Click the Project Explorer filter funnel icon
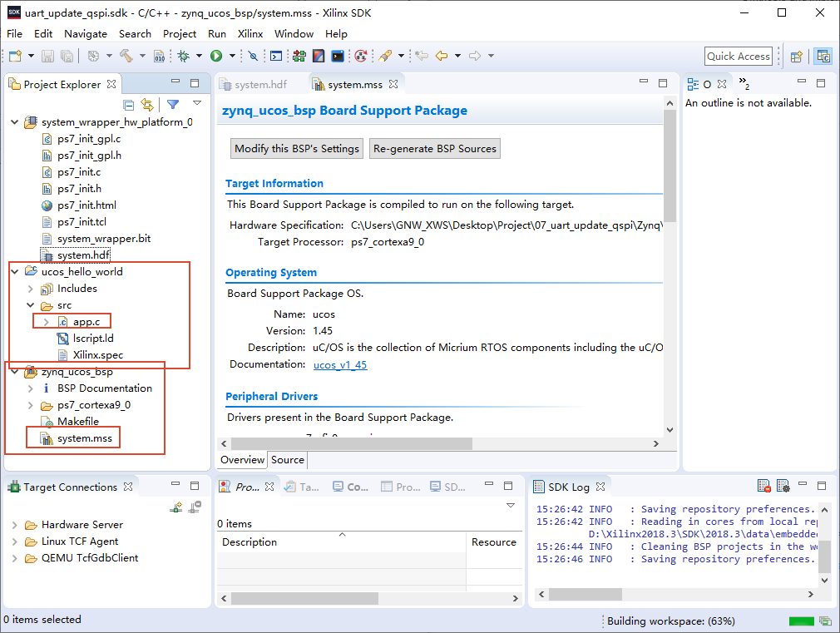This screenshot has height=633, width=840. 173,104
